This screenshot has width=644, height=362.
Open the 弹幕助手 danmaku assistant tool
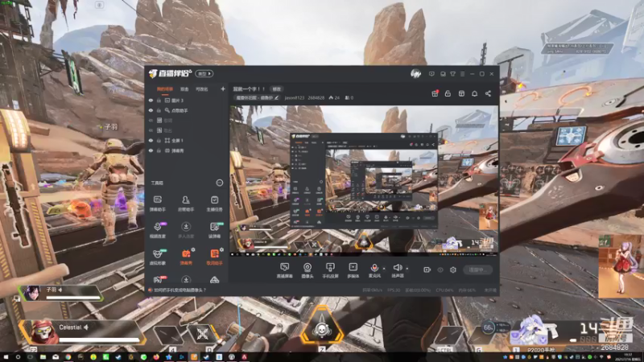[157, 204]
